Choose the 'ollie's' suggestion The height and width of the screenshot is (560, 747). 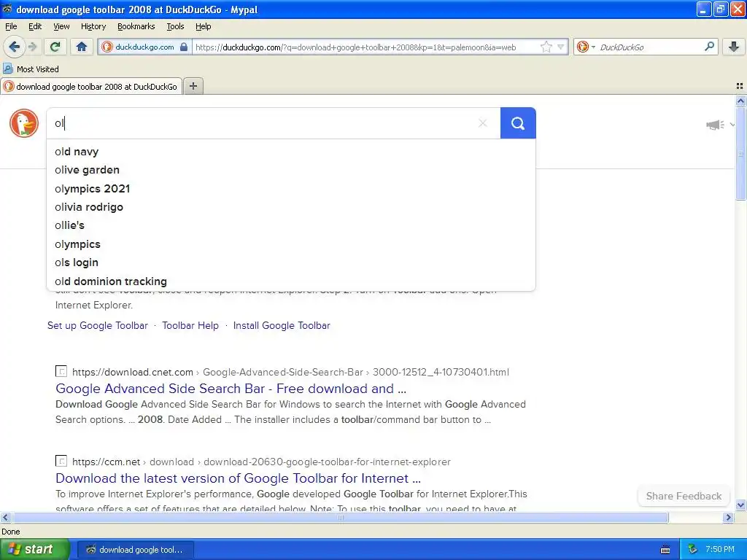pos(290,225)
